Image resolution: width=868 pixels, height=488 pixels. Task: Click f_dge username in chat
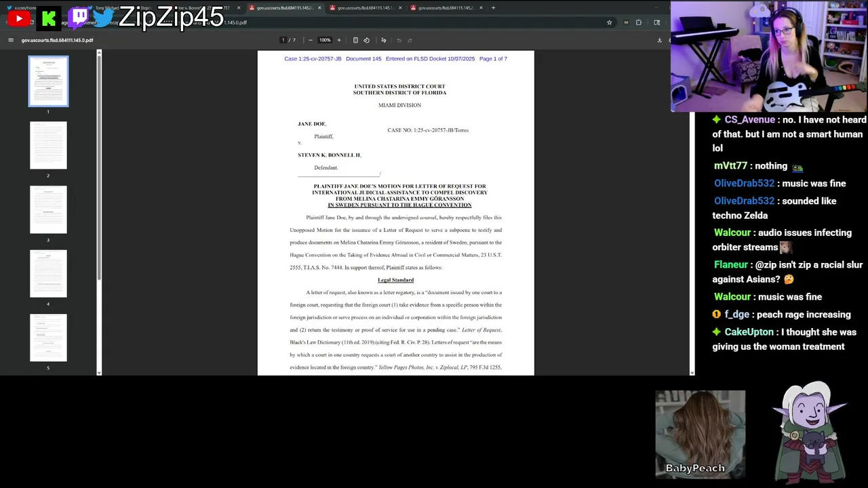click(x=737, y=314)
